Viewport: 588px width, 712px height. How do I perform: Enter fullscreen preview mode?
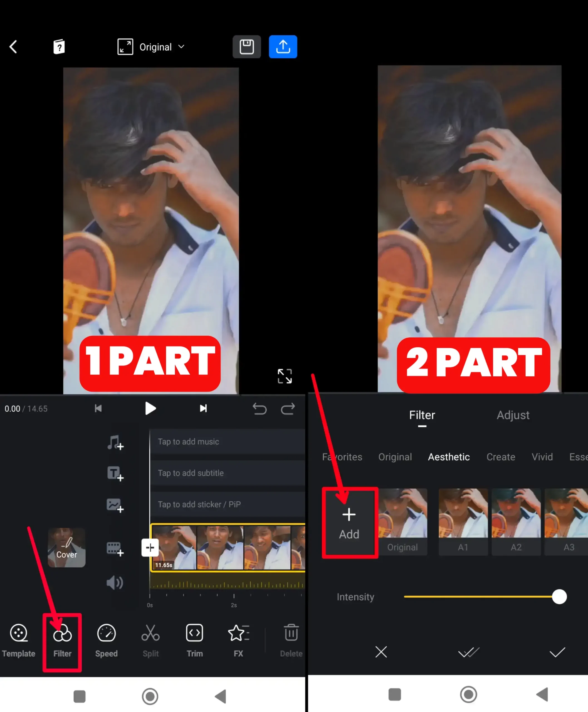pyautogui.click(x=285, y=376)
